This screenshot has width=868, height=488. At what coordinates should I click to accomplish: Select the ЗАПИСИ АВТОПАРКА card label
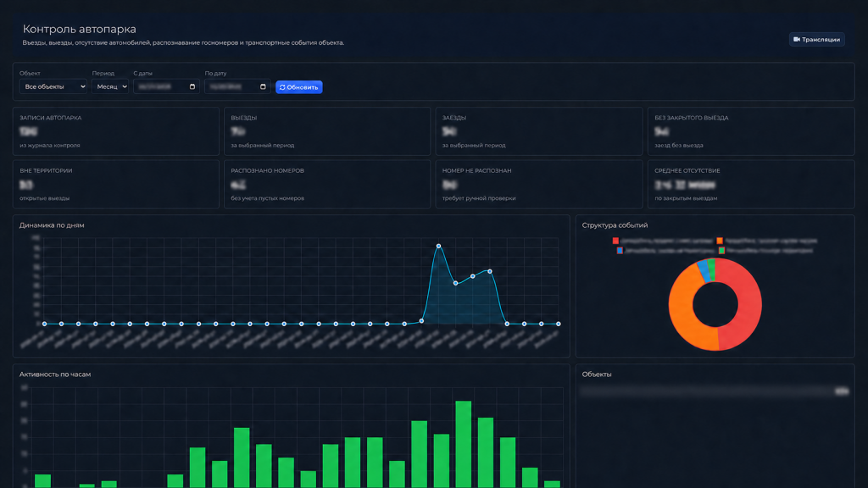[50, 118]
